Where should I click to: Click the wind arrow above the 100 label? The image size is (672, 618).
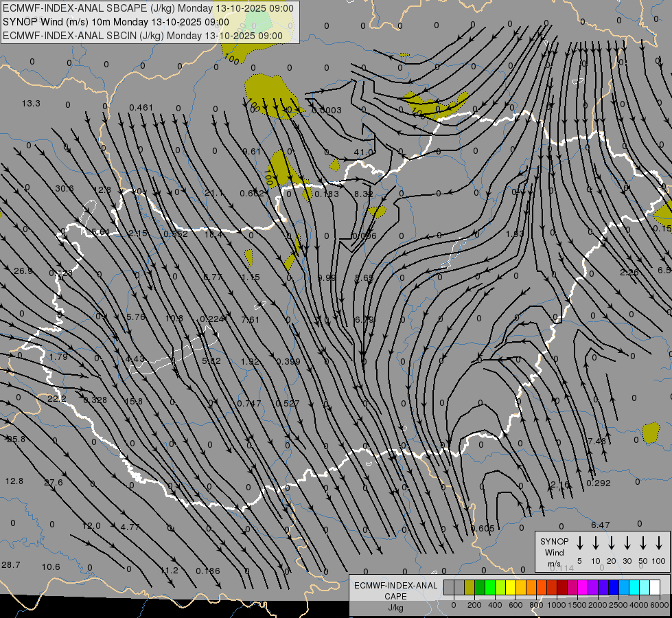tap(659, 543)
